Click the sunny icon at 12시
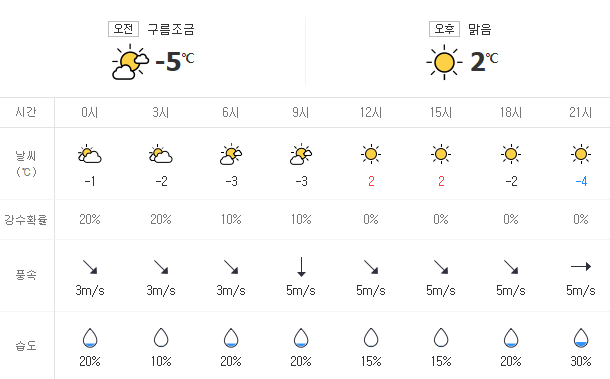This screenshot has width=610, height=379. pyautogui.click(x=371, y=154)
